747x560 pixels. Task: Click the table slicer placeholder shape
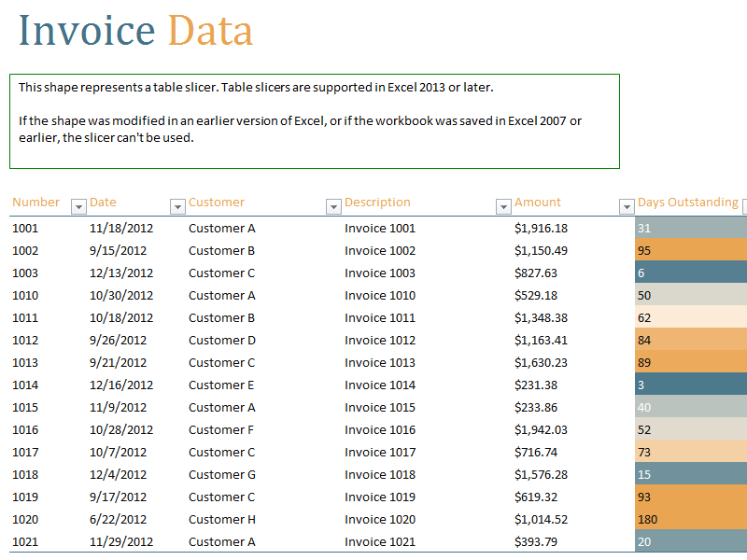(315, 121)
